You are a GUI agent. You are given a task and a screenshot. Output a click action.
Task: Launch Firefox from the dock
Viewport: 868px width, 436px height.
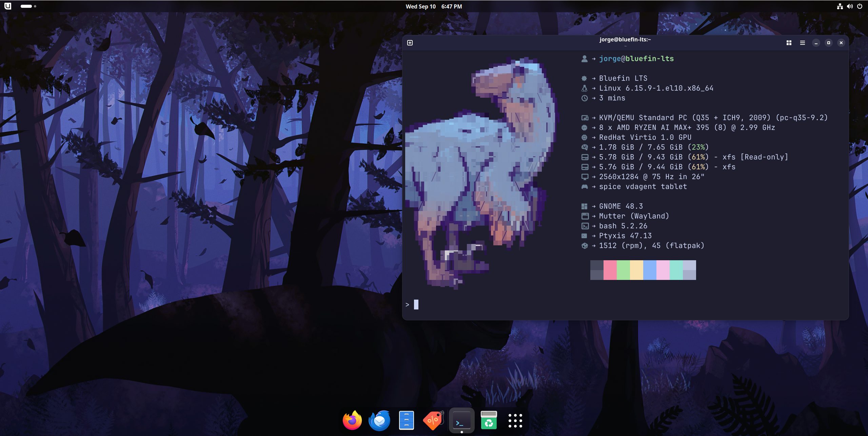[352, 421]
